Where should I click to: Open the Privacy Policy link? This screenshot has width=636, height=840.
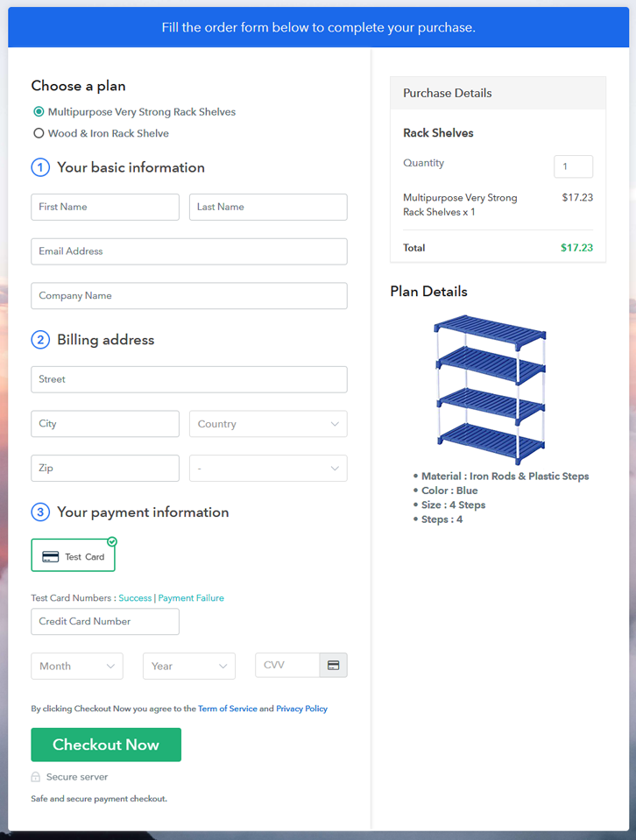point(301,709)
